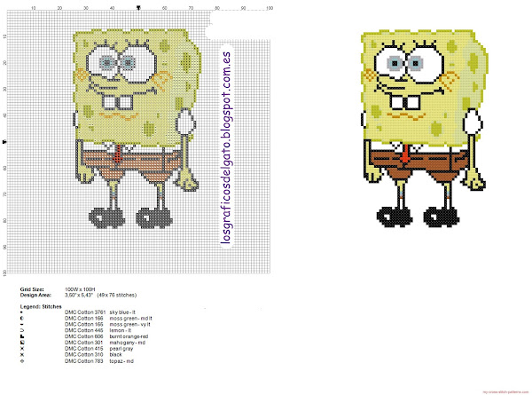Click the number 10 on top ruler
The width and height of the screenshot is (532, 395).
pyautogui.click(x=34, y=8)
